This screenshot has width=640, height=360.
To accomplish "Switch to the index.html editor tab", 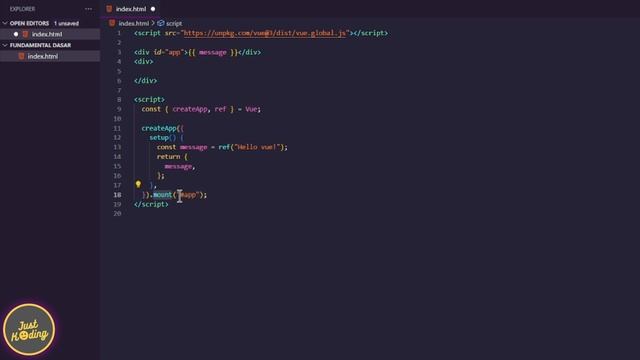I will point(131,9).
